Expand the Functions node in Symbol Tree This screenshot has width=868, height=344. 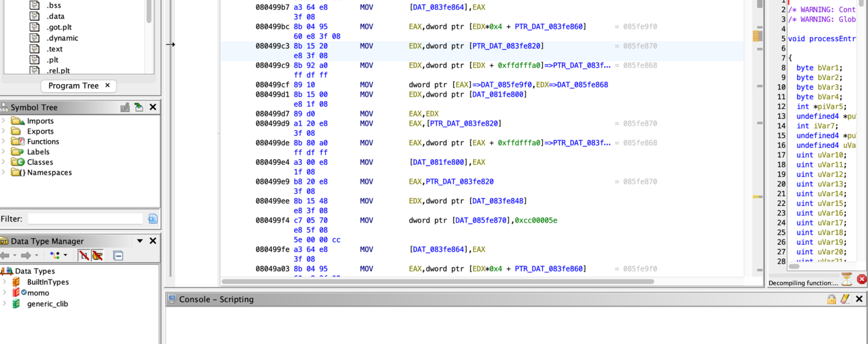4,141
